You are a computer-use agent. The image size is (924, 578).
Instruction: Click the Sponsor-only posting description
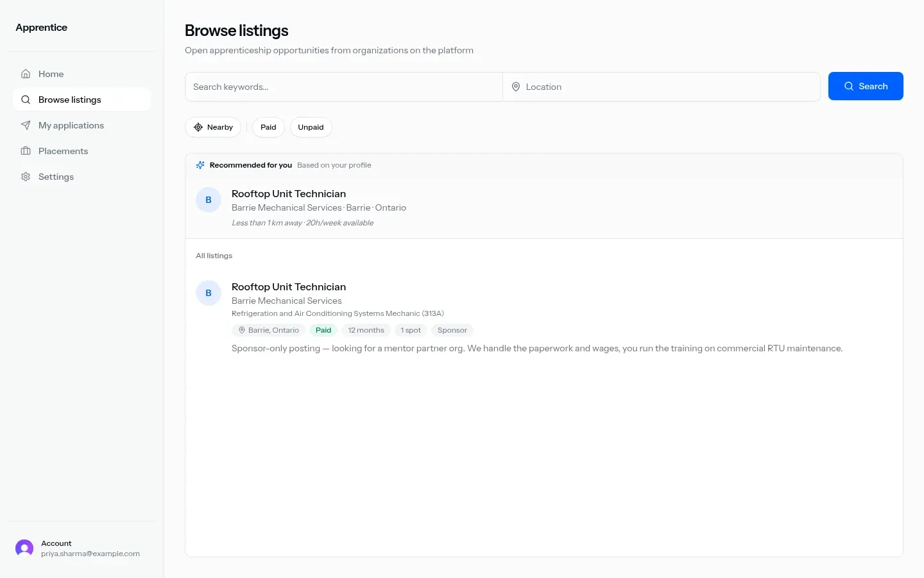pyautogui.click(x=537, y=348)
